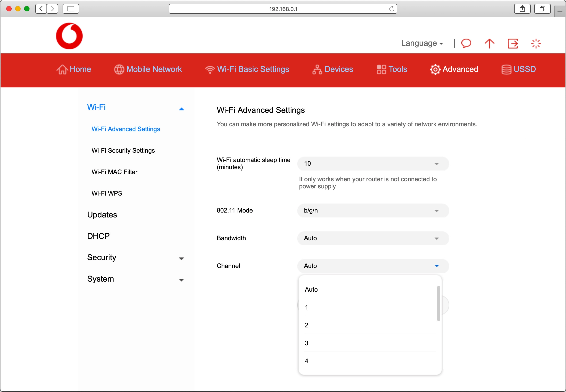
Task: Open Wi-Fi Security Settings link
Action: [x=123, y=151]
